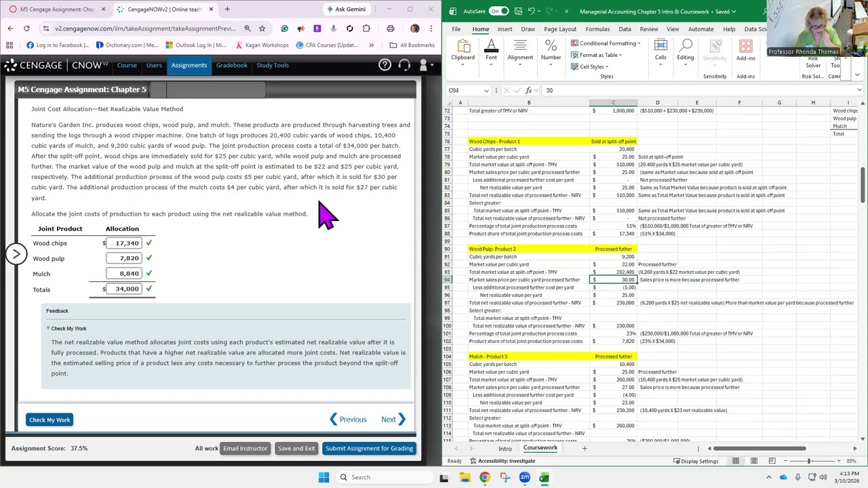The width and height of the screenshot is (868, 488).
Task: Click the printer icon in Chrome toolbar
Action: [x=391, y=28]
